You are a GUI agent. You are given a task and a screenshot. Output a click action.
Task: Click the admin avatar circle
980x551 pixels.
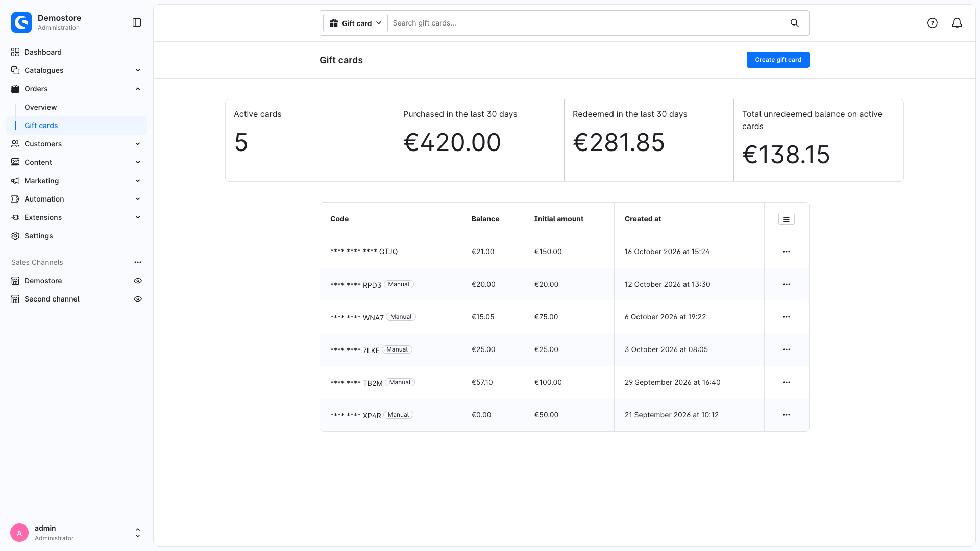point(19,533)
